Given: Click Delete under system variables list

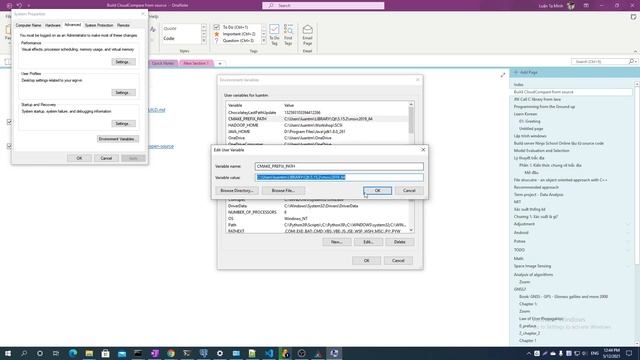Looking at the screenshot, I should [x=400, y=242].
